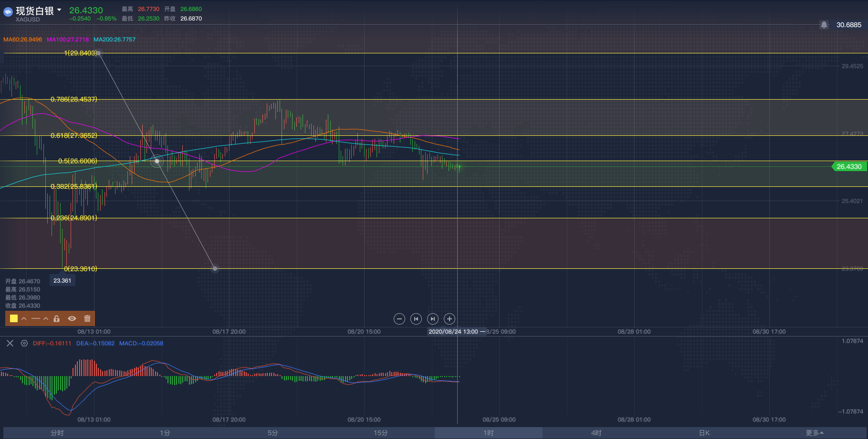This screenshot has width=868, height=439.
Task: Select the Fibonacci middle anchor point handle
Action: tap(157, 161)
